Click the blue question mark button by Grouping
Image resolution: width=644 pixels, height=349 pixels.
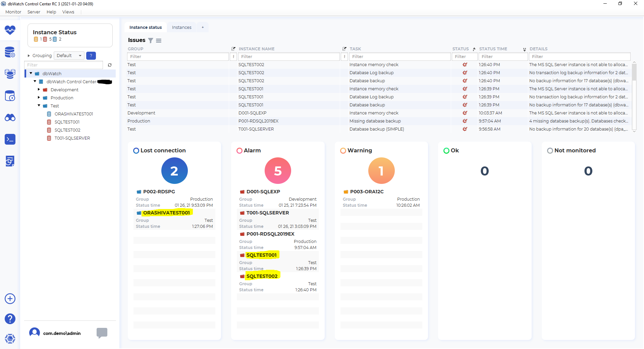[91, 56]
